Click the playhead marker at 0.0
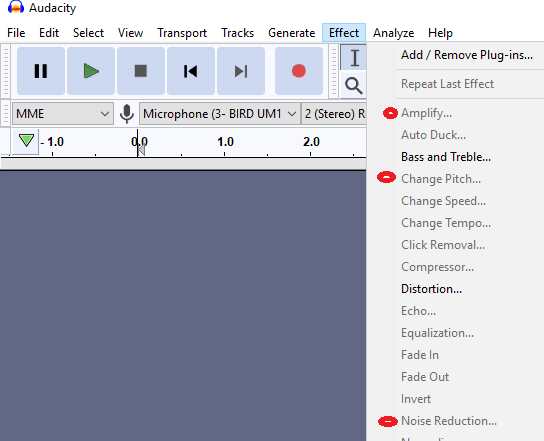Screen dimensions: 544x441 click(142, 150)
